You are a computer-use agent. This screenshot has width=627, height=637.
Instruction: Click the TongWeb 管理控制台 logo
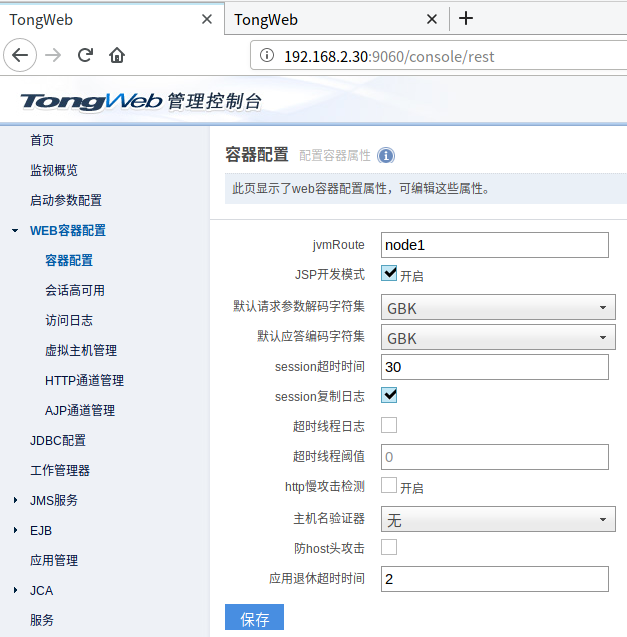pos(141,101)
